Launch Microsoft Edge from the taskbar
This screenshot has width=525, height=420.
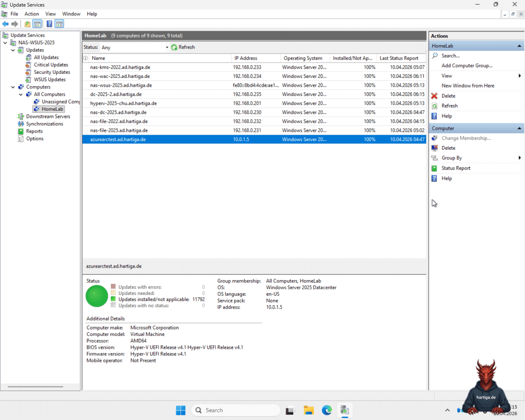[327, 410]
